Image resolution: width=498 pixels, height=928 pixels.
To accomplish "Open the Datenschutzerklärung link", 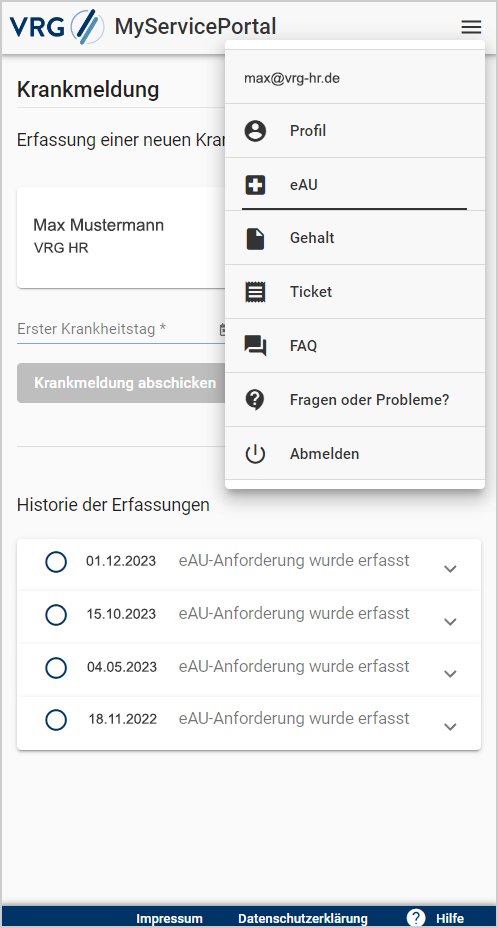I will pos(303,919).
